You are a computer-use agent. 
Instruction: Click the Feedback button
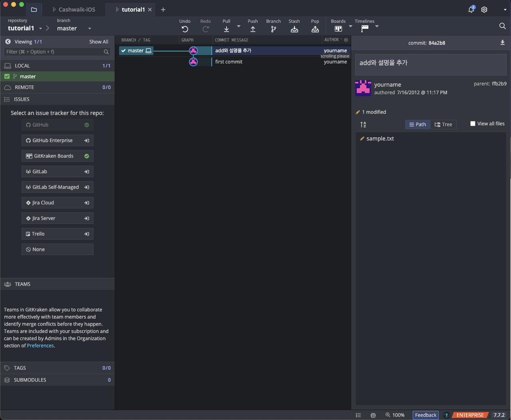point(426,415)
